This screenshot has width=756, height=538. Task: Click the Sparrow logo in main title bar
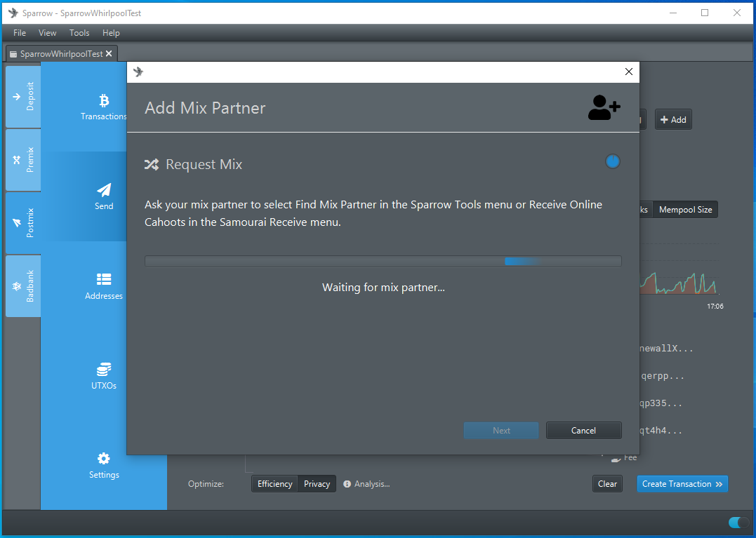tap(13, 13)
